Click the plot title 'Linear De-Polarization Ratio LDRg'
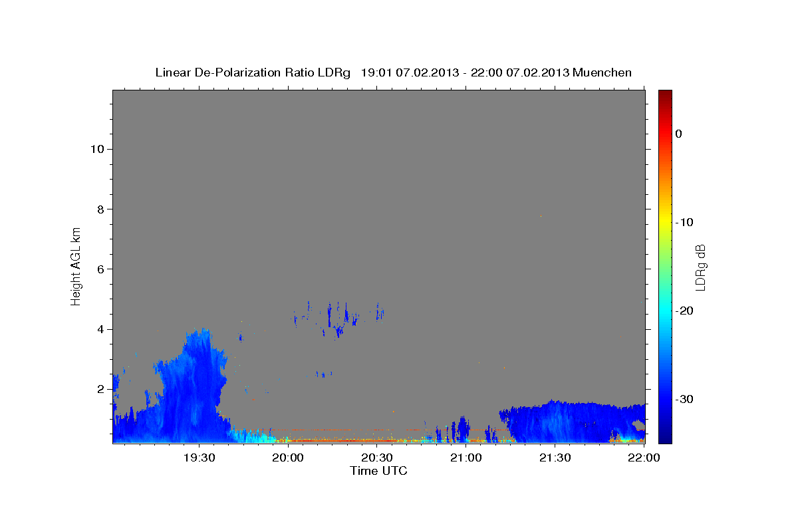This screenshot has height=532, width=798. tap(253, 72)
